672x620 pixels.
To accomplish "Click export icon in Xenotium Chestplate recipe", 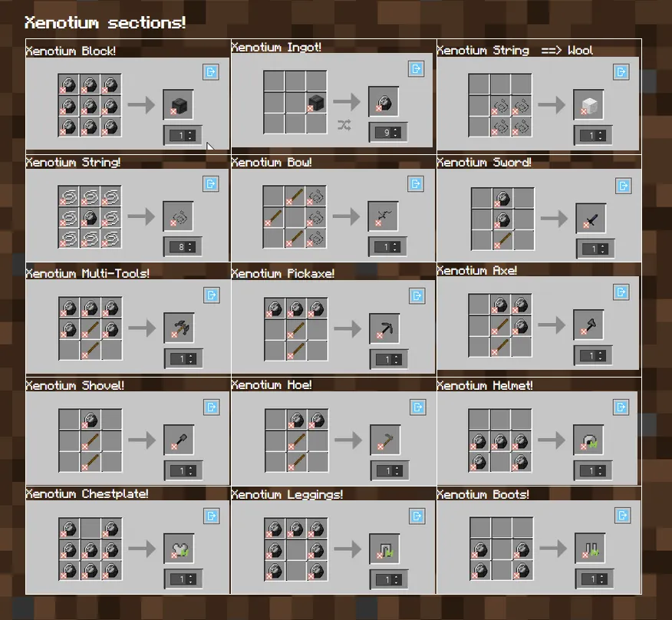I will click(212, 516).
